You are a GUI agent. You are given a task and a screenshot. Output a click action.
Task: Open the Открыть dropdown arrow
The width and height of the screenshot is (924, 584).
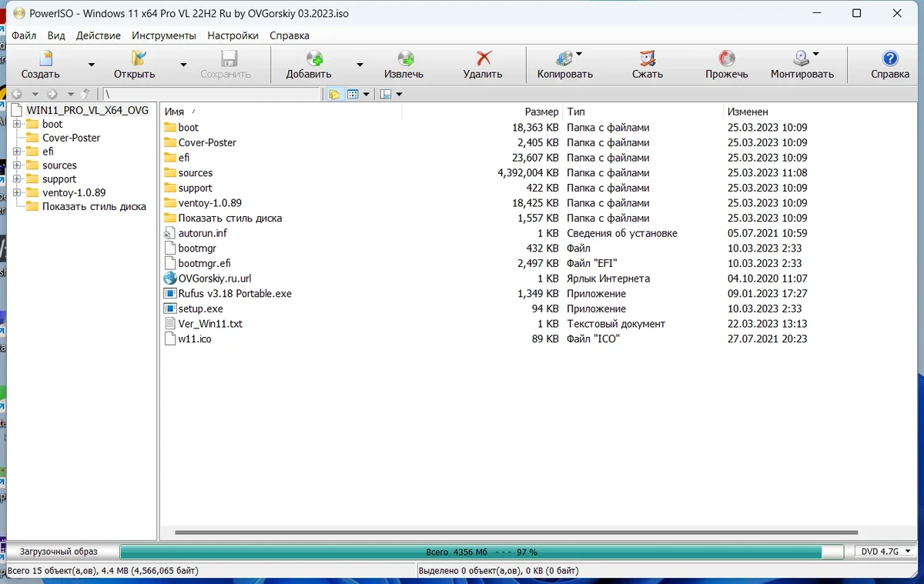click(183, 65)
